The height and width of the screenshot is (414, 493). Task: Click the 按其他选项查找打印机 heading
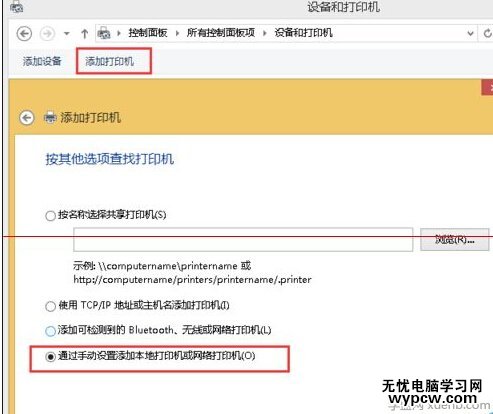tap(110, 159)
